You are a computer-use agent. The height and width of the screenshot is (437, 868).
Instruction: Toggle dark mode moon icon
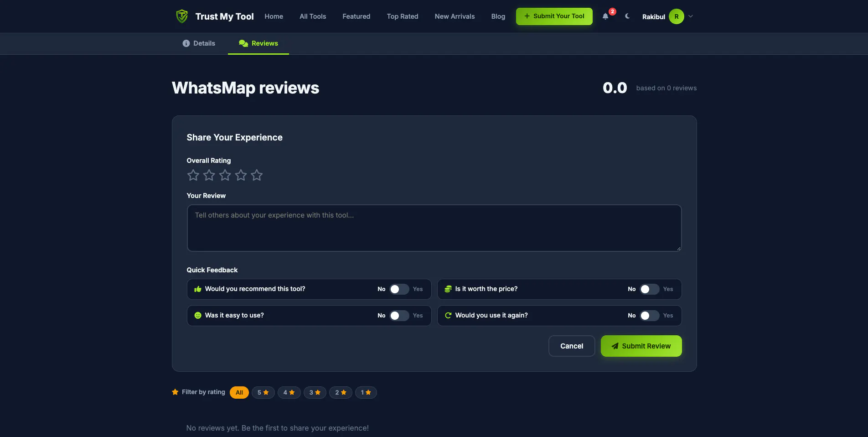pyautogui.click(x=627, y=16)
